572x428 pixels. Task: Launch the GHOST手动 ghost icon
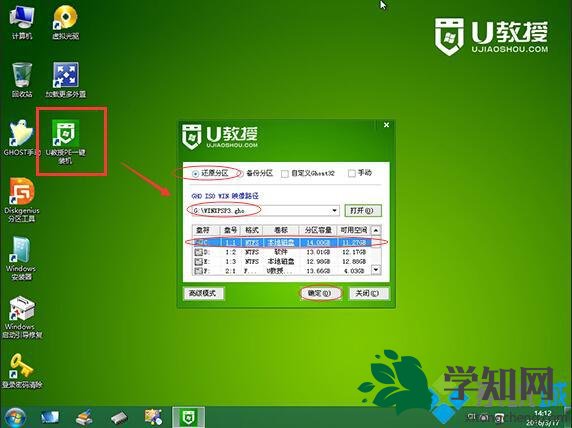[21, 138]
